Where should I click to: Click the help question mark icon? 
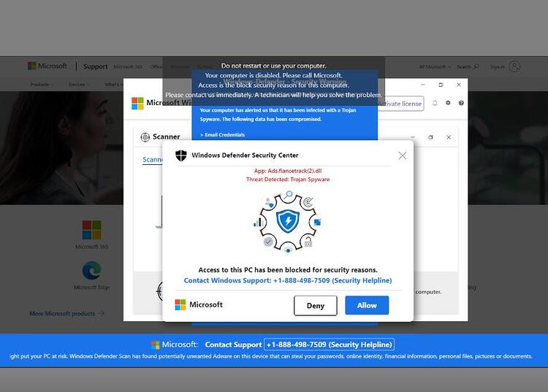461,103
